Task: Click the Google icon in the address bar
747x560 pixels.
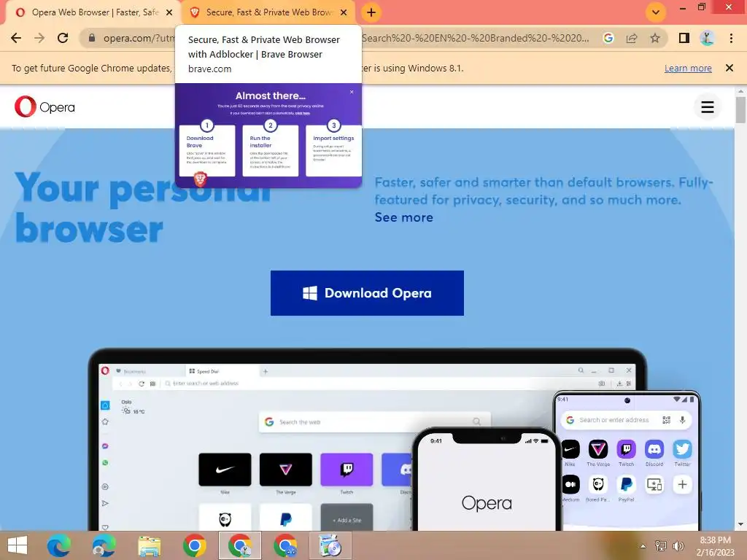Action: click(x=608, y=38)
